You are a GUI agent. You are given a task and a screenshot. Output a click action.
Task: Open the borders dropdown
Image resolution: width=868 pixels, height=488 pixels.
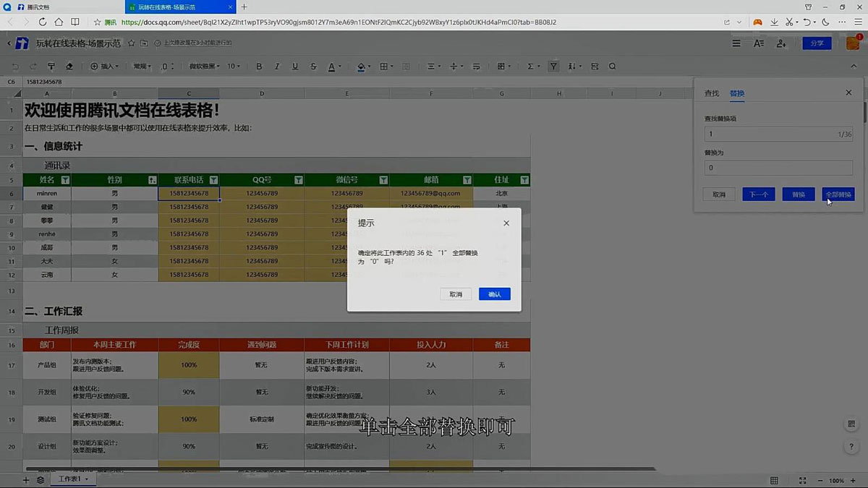point(386,67)
